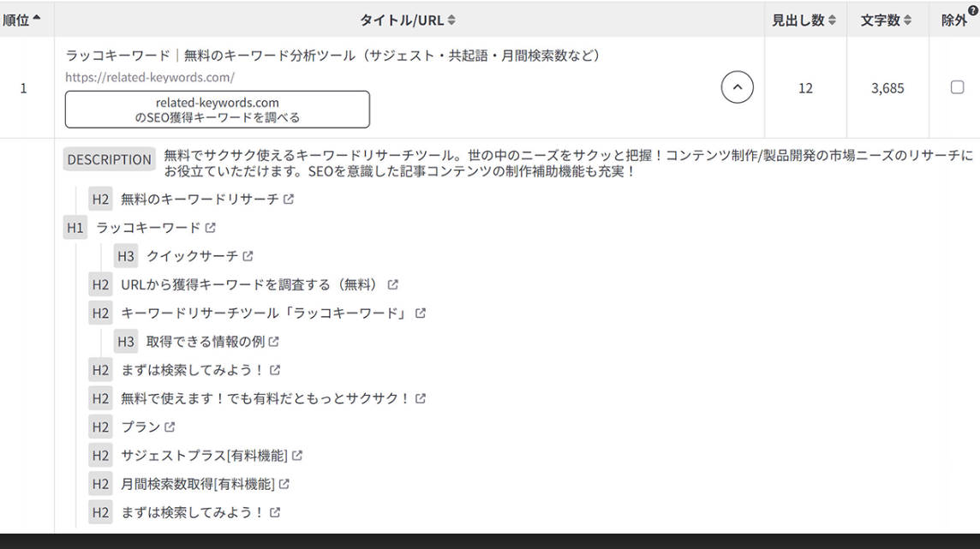Sort by 文字数 column header
This screenshot has height=549, width=980.
[x=886, y=20]
